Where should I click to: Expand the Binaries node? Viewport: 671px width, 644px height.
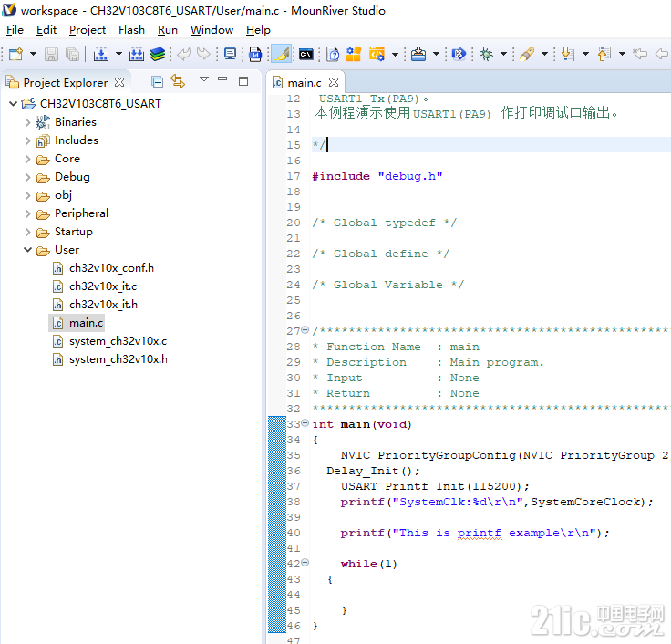point(28,122)
